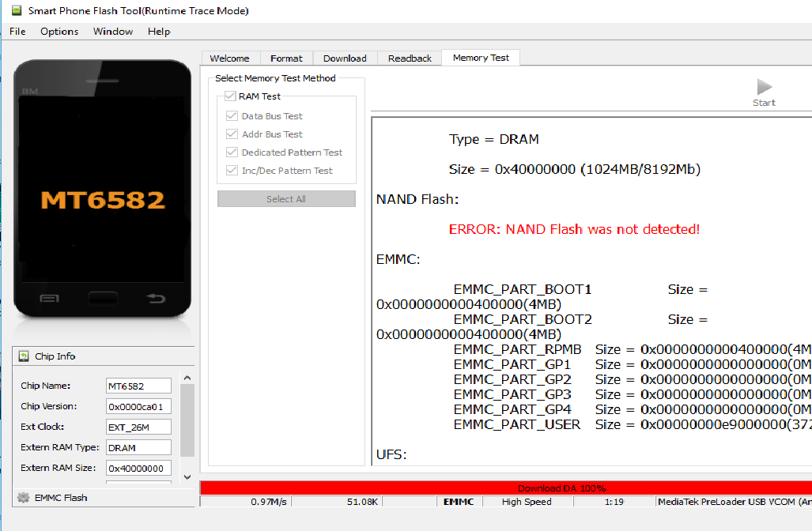Toggle the Data Bus Test checkbox

[232, 116]
